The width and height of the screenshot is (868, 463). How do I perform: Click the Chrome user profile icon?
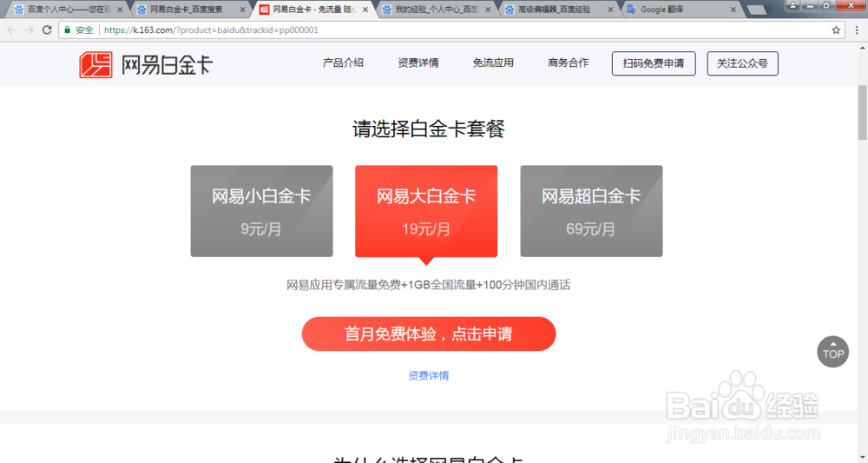792,5
